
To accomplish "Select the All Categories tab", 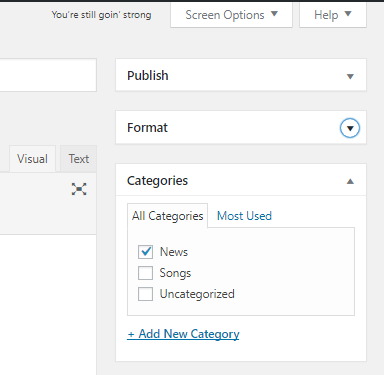I will pos(167,216).
